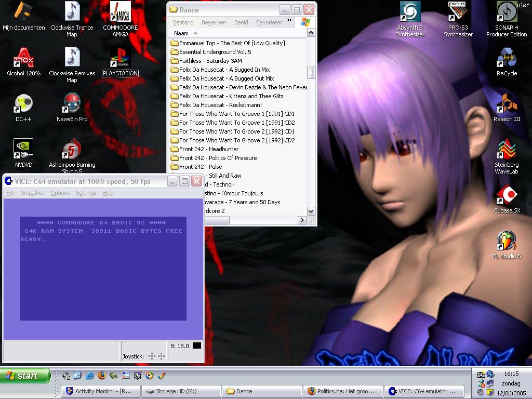The height and width of the screenshot is (399, 532).
Task: Open the Bewerken menu in Dance window
Action: [214, 22]
